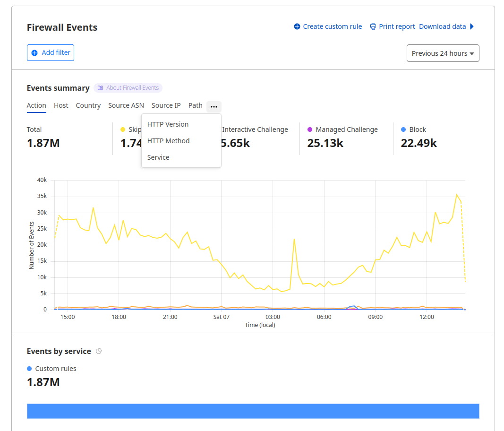Image resolution: width=504 pixels, height=431 pixels.
Task: Click the Download data link
Action: (x=442, y=26)
